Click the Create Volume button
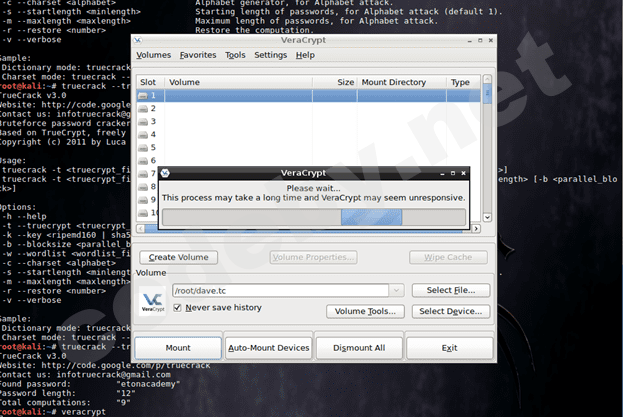The width and height of the screenshot is (623, 417). point(178,257)
